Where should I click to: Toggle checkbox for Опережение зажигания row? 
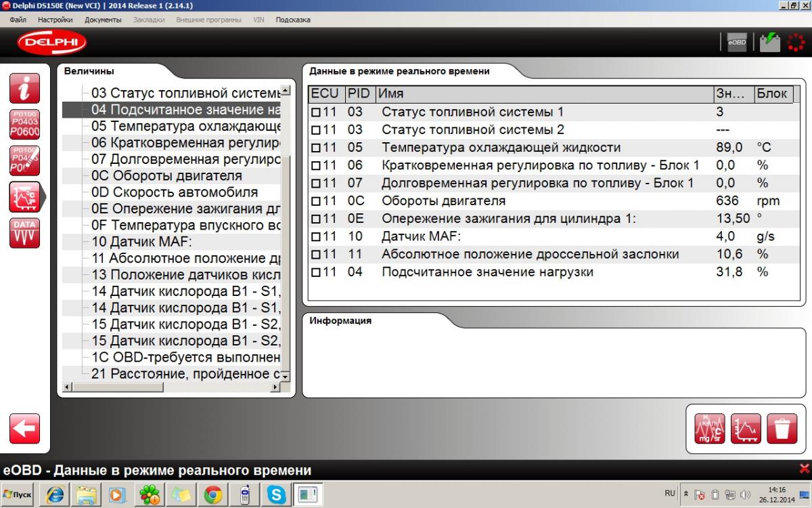[x=315, y=219]
